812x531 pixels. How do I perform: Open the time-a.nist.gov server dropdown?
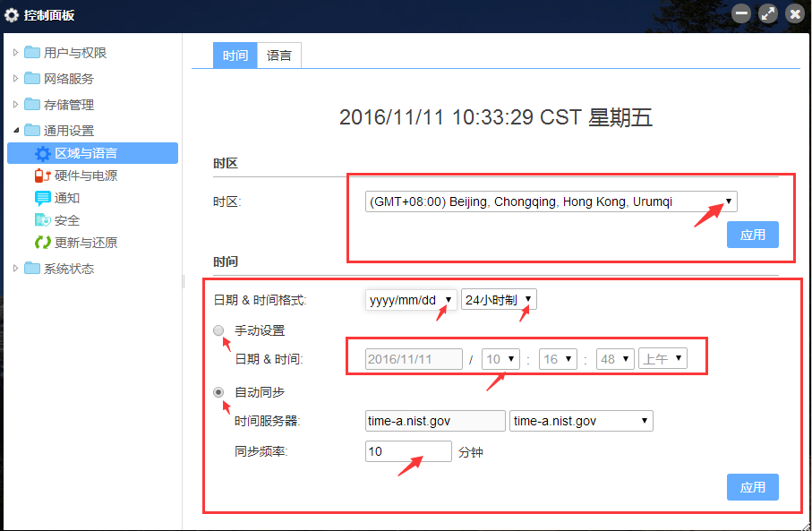click(x=581, y=421)
